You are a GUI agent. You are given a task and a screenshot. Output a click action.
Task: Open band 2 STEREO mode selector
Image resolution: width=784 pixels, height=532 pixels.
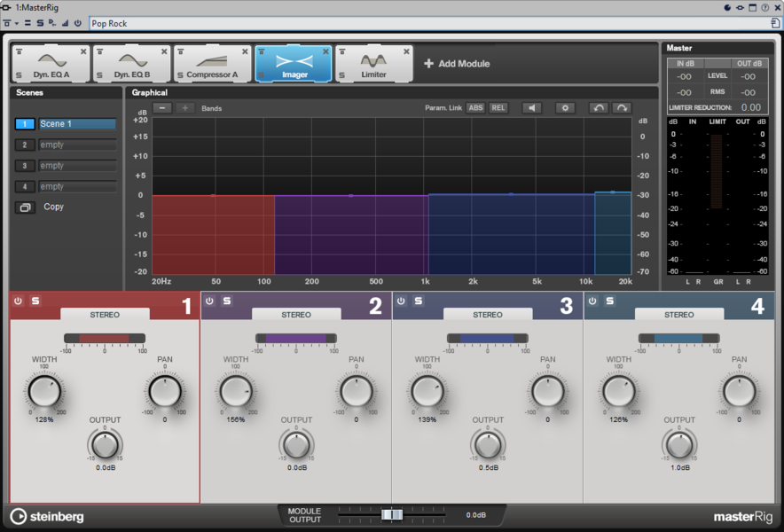[x=296, y=315]
